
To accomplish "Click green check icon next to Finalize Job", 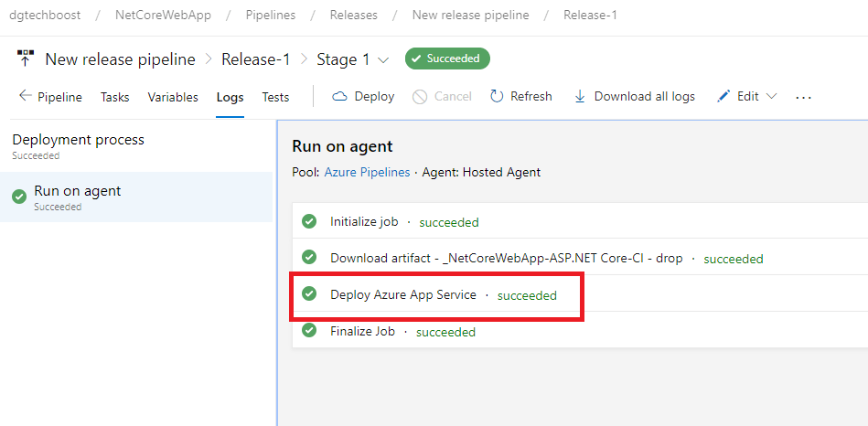I will [309, 331].
